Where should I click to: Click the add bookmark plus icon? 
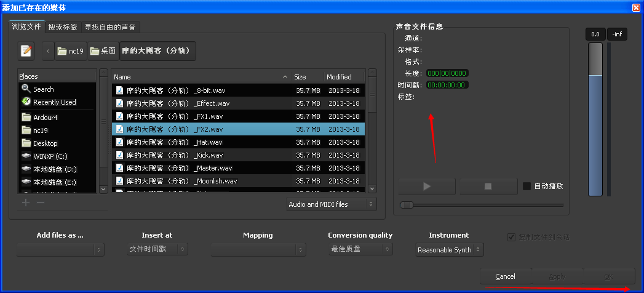(x=26, y=203)
